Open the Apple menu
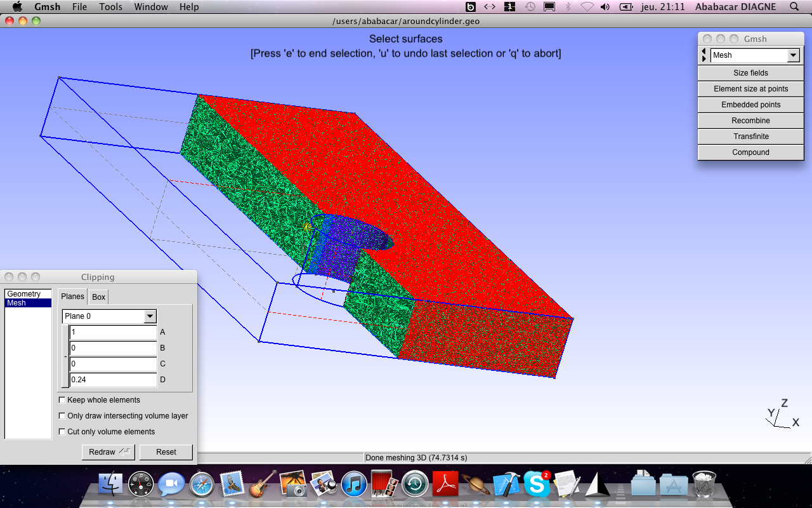 click(x=16, y=6)
